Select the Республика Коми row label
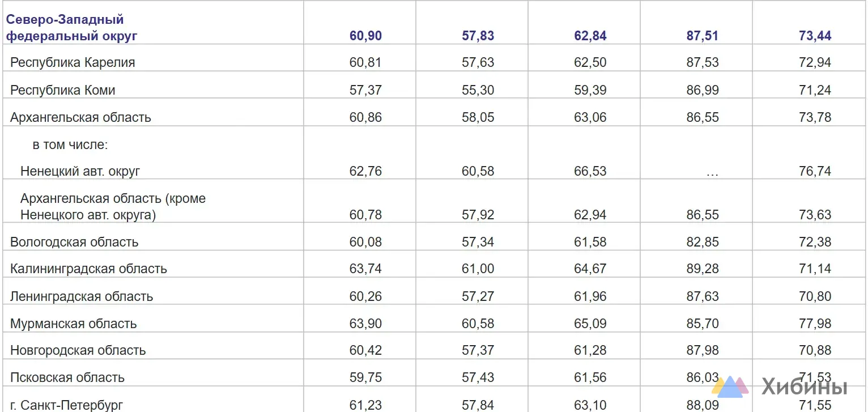 (x=63, y=90)
